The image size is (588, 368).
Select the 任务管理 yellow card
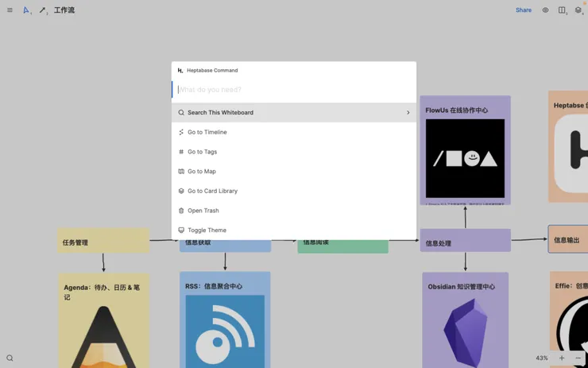[x=103, y=240]
